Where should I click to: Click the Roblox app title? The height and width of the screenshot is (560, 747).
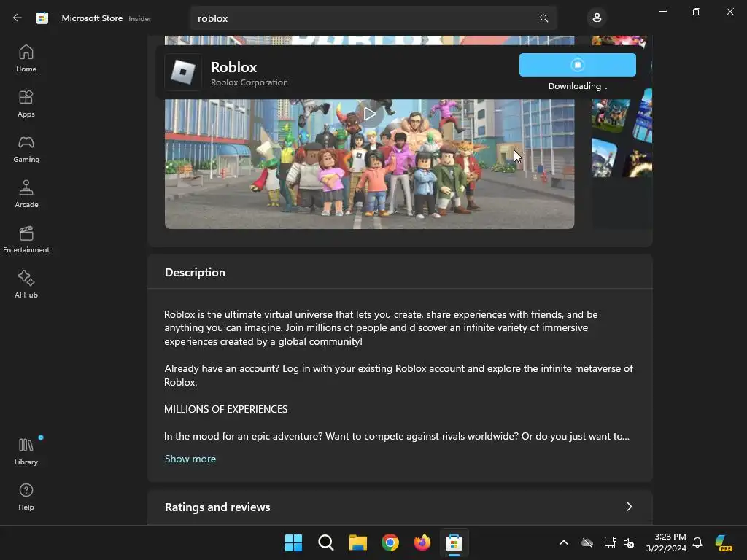point(234,67)
